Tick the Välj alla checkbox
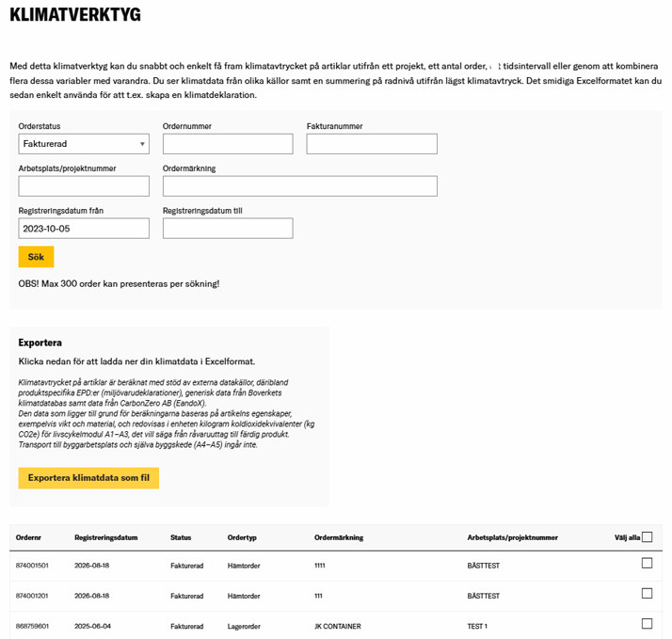 [x=648, y=537]
